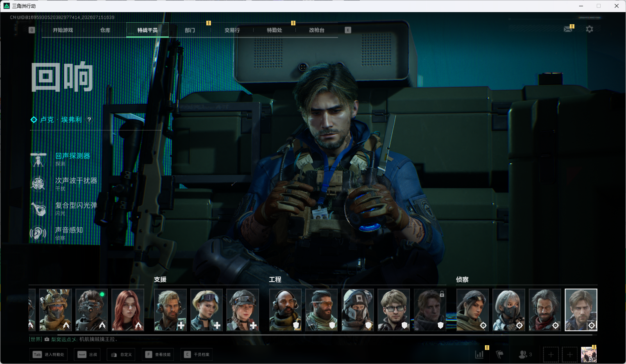Click the 干员档案 button
Viewport: 626px width, 364px height.
(197, 355)
